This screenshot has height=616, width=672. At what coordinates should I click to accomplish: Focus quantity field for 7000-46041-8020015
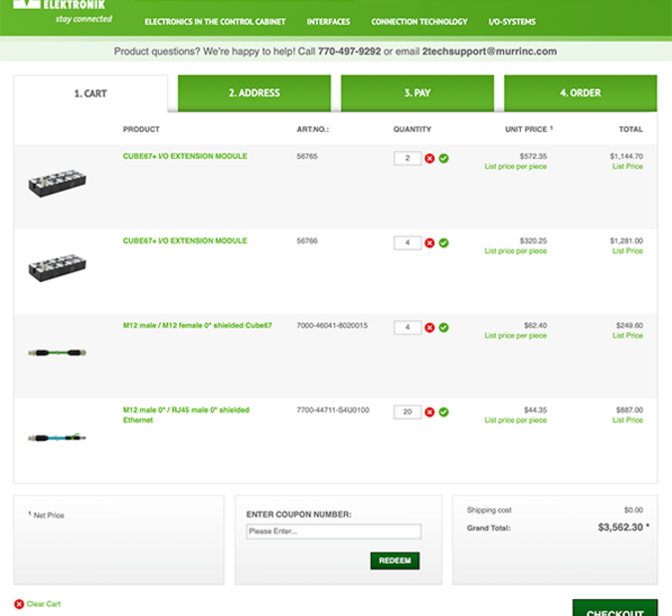tap(408, 328)
